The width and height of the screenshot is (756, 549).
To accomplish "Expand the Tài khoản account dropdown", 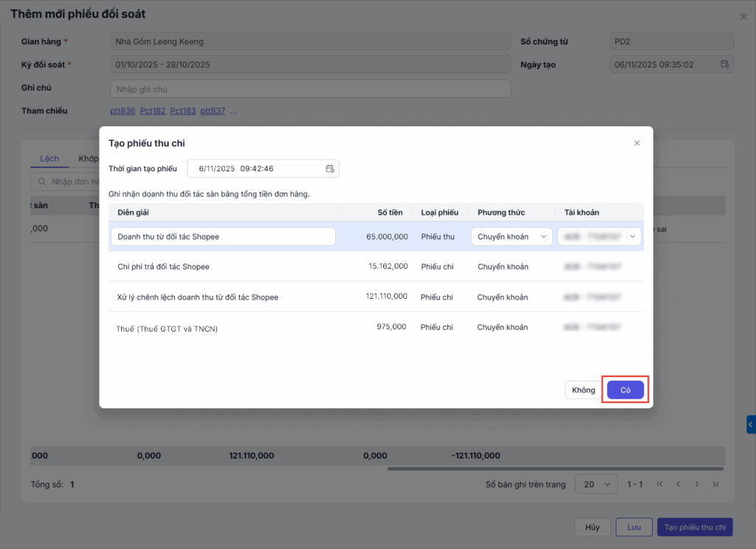I will [x=633, y=236].
